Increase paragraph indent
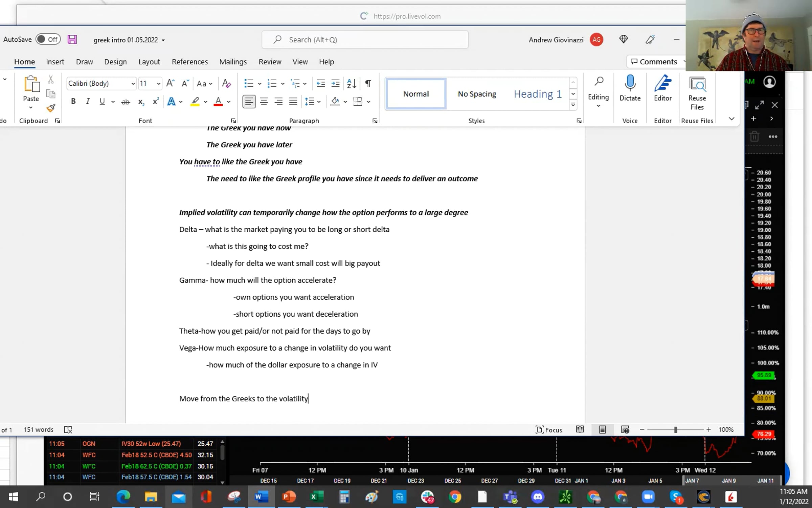812x508 pixels. pos(335,83)
